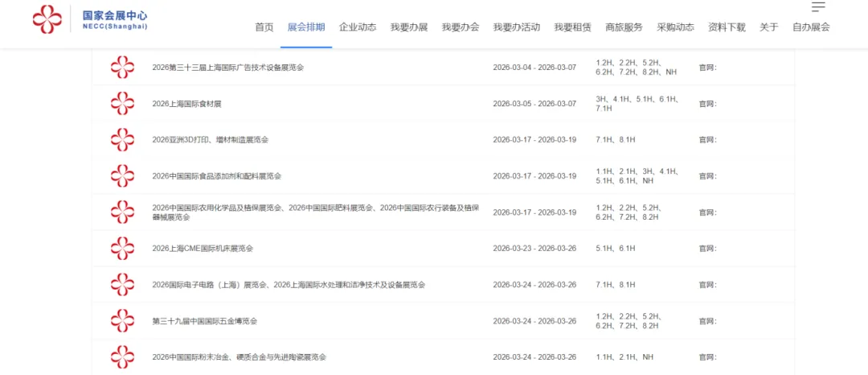Click logo icon beside 2026上海国际食材展

122,104
